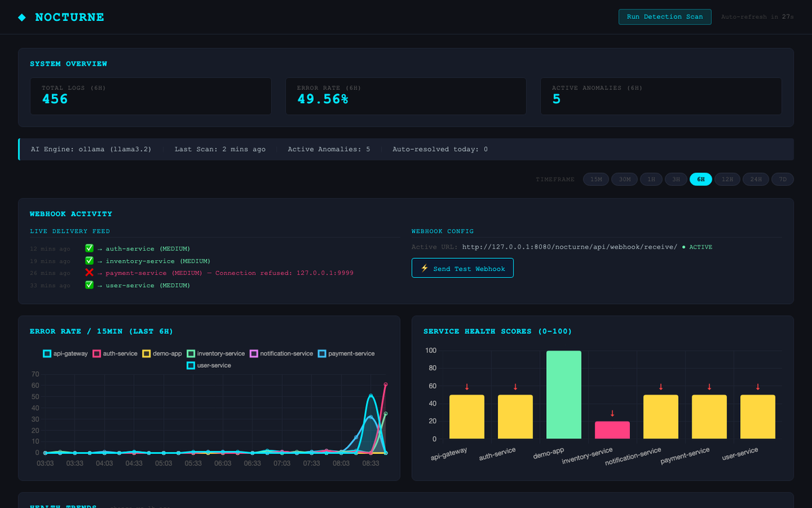Image resolution: width=812 pixels, height=508 pixels.
Task: Click the green demo-app health bar
Action: pos(564,395)
